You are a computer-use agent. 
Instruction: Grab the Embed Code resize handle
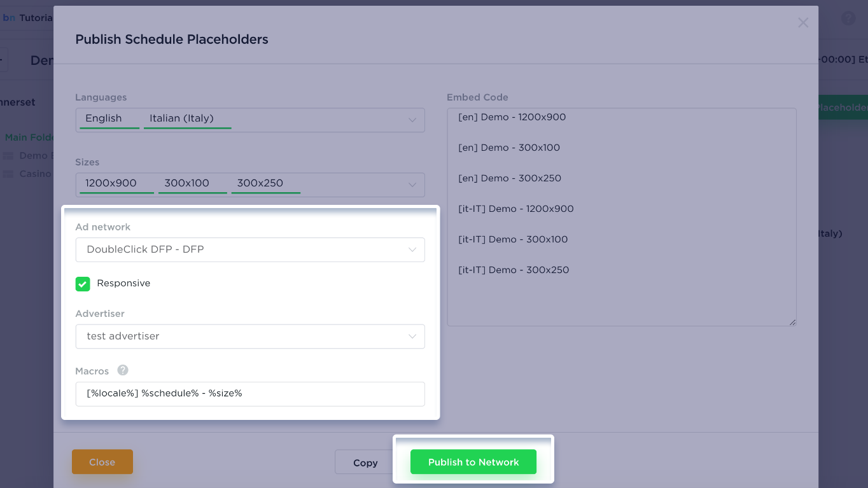pyautogui.click(x=792, y=322)
